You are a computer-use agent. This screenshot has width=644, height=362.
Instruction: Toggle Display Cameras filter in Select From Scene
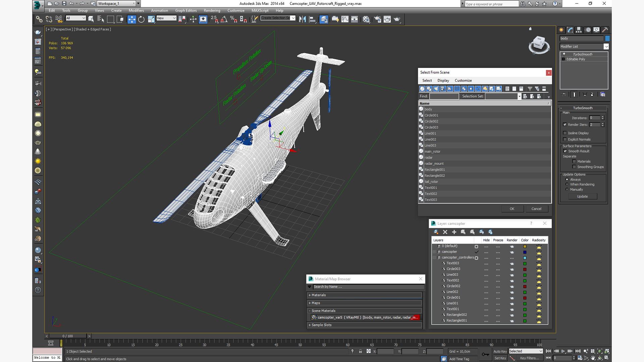coord(443,89)
